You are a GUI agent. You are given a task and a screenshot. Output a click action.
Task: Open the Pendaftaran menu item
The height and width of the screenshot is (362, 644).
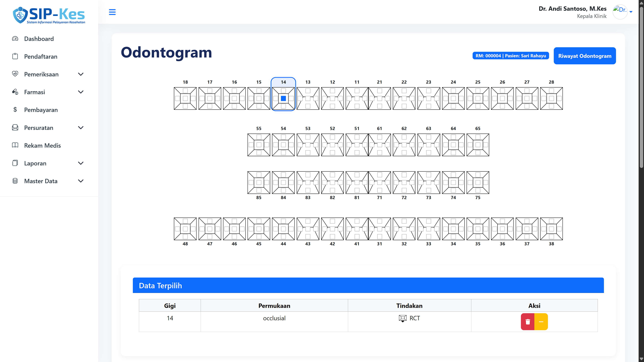click(40, 56)
